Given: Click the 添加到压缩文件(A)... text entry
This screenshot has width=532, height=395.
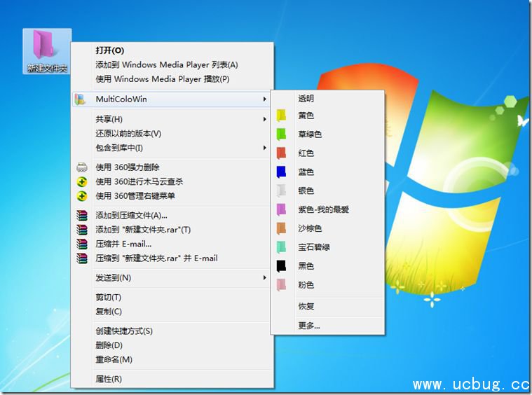Looking at the screenshot, I should click(x=131, y=215).
